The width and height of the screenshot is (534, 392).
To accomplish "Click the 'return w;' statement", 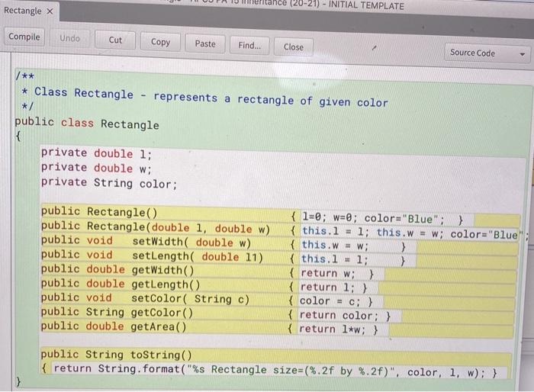I will click(327, 273).
